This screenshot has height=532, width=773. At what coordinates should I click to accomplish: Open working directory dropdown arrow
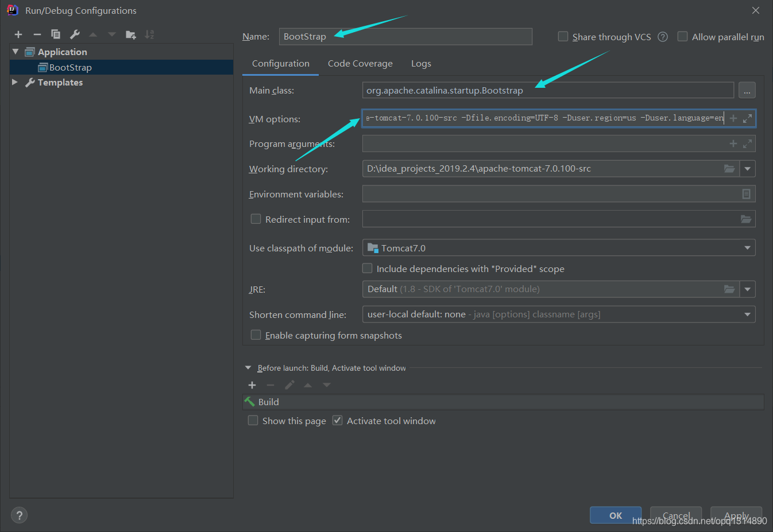747,169
